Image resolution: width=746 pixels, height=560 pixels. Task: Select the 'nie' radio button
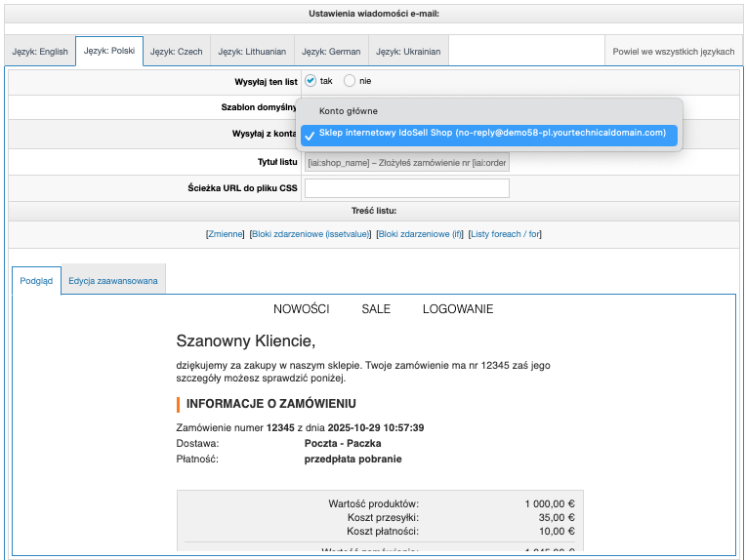tap(350, 81)
